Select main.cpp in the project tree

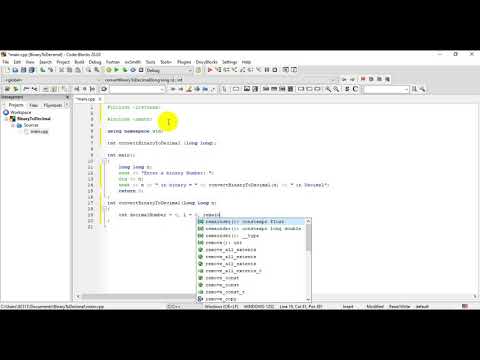click(x=39, y=132)
